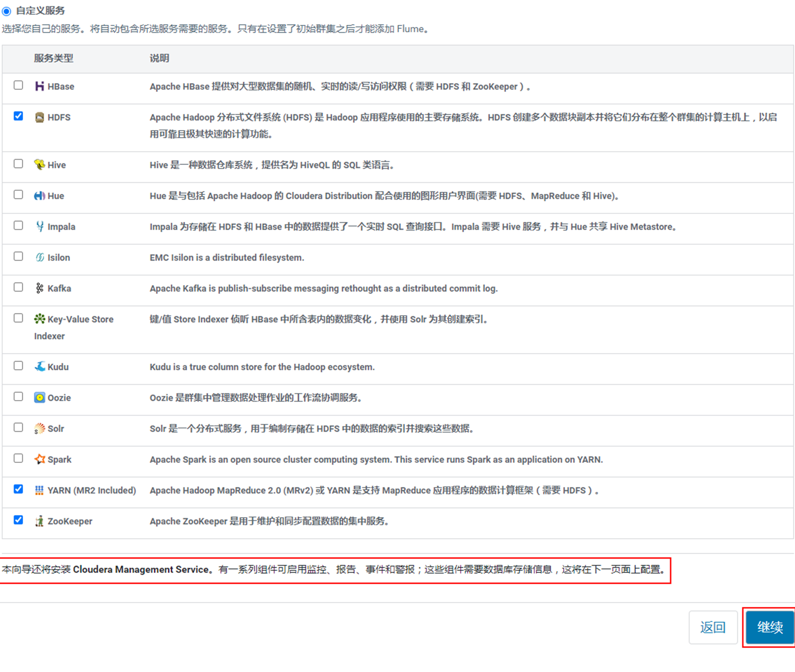
Task: Click the 自定义服务 heading text
Action: tap(40, 10)
